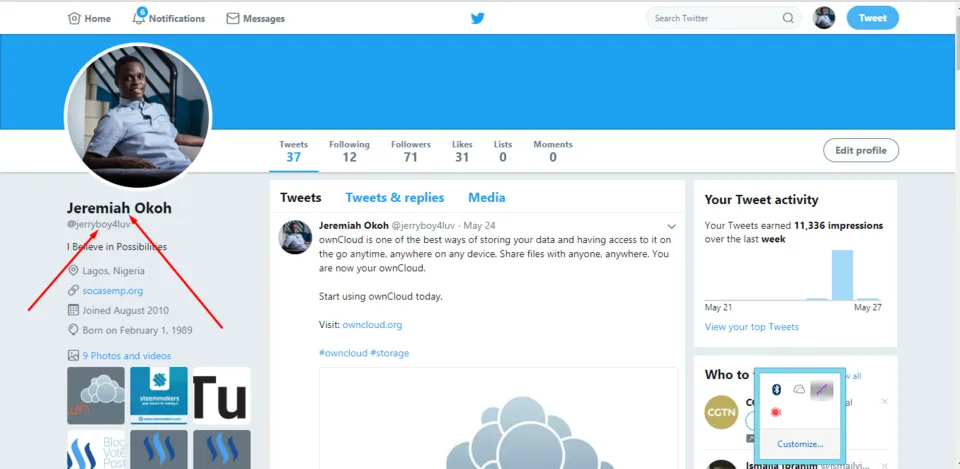Open the socasemp.org profile link
The height and width of the screenshot is (469, 960).
(113, 290)
